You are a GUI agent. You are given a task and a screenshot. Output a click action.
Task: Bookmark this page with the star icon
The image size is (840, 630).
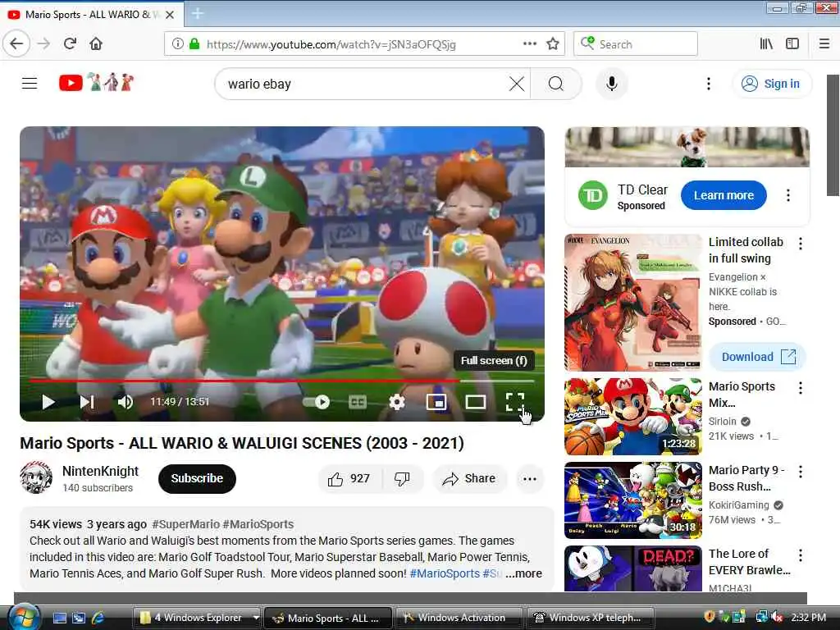[553, 44]
